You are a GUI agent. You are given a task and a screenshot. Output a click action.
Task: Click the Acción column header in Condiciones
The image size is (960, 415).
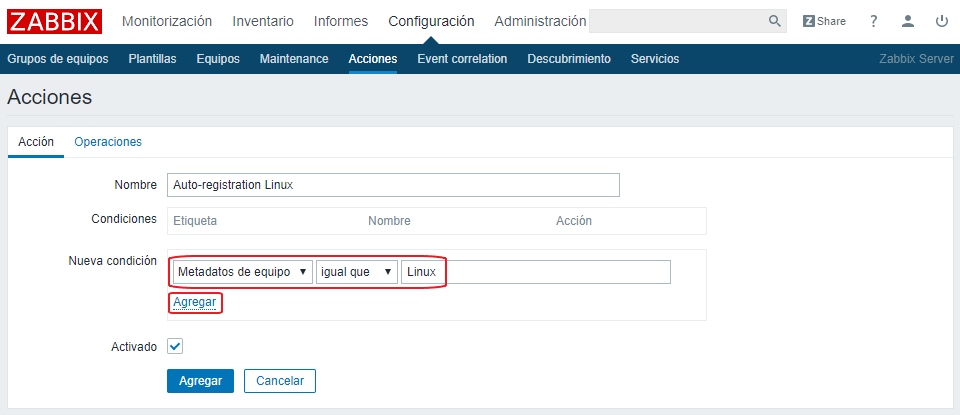click(574, 221)
